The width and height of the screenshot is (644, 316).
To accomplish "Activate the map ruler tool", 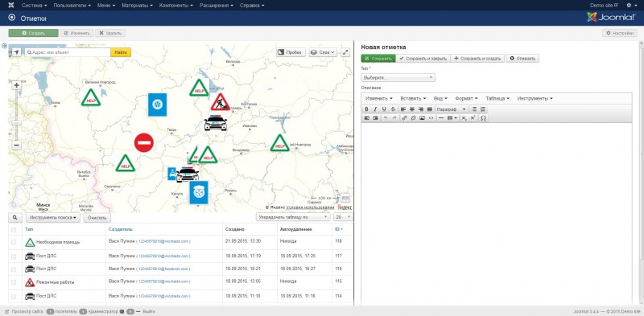I will pyautogui.click(x=346, y=198).
